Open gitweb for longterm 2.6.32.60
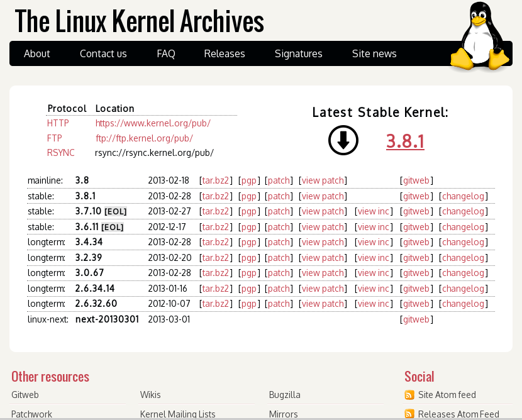This screenshot has width=522, height=420. pos(416,304)
